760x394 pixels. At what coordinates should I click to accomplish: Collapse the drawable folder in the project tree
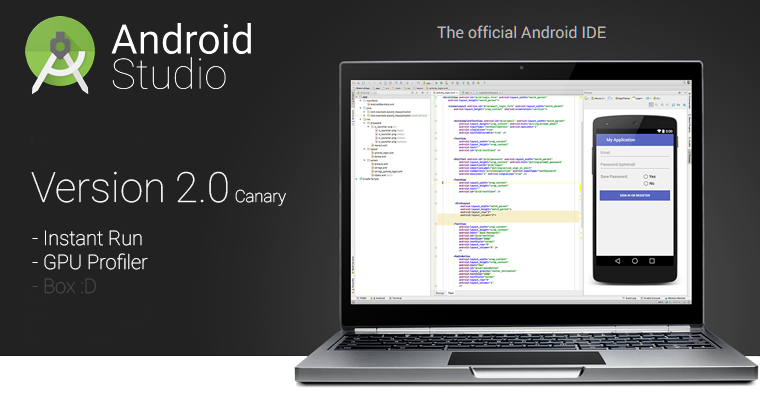point(364,123)
